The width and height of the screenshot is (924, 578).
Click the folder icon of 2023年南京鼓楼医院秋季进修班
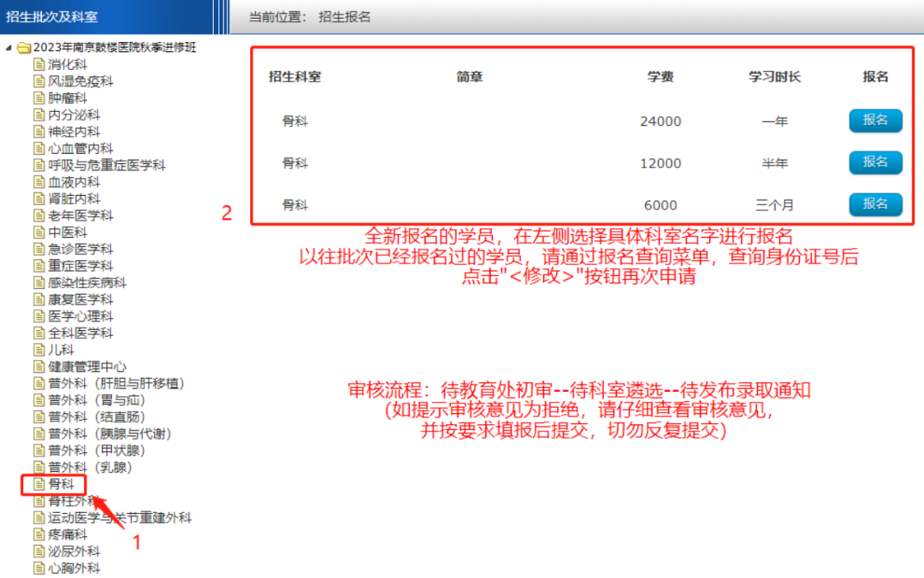pyautogui.click(x=24, y=48)
